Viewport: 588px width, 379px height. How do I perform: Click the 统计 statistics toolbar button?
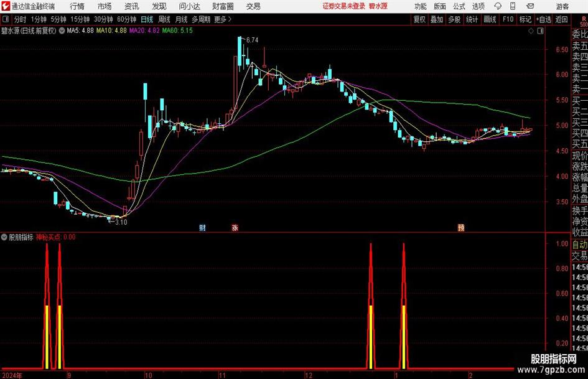coord(472,19)
